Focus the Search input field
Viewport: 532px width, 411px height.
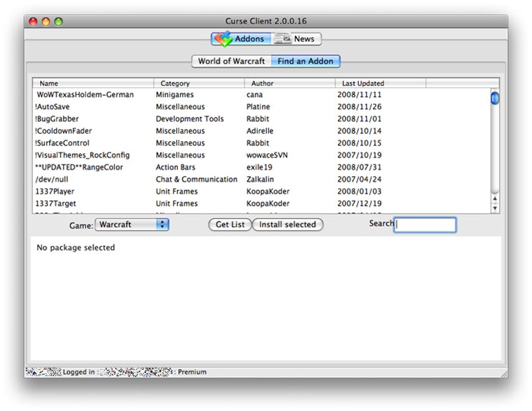425,225
